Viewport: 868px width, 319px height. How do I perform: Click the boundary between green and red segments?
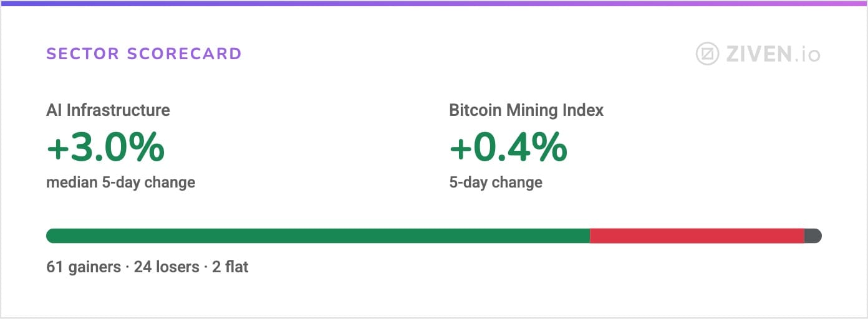click(590, 236)
